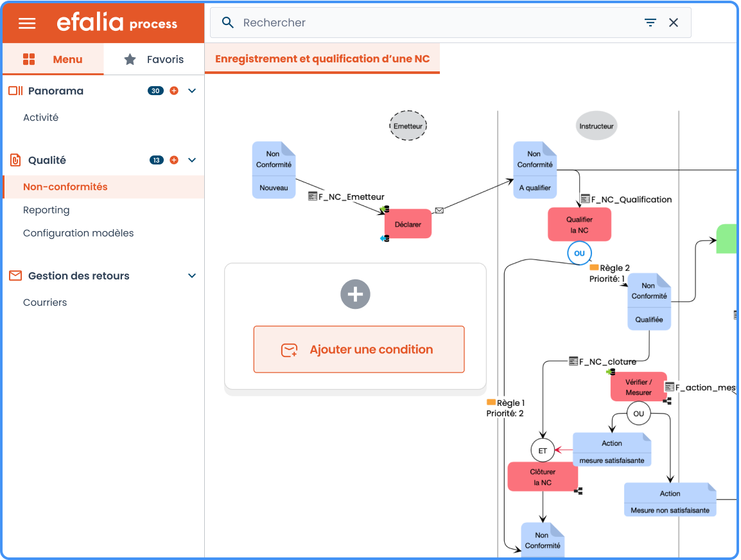Open the Enregistrement et qualification d'une NC tab
Image resolution: width=741 pixels, height=560 pixels.
pyautogui.click(x=322, y=58)
